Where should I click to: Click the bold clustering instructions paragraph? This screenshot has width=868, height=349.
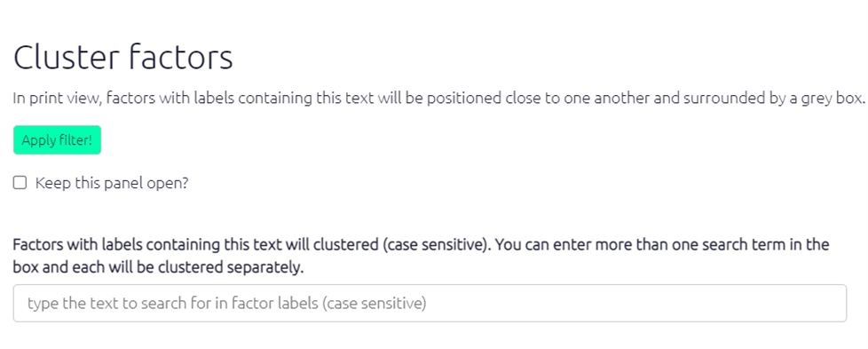click(x=422, y=257)
